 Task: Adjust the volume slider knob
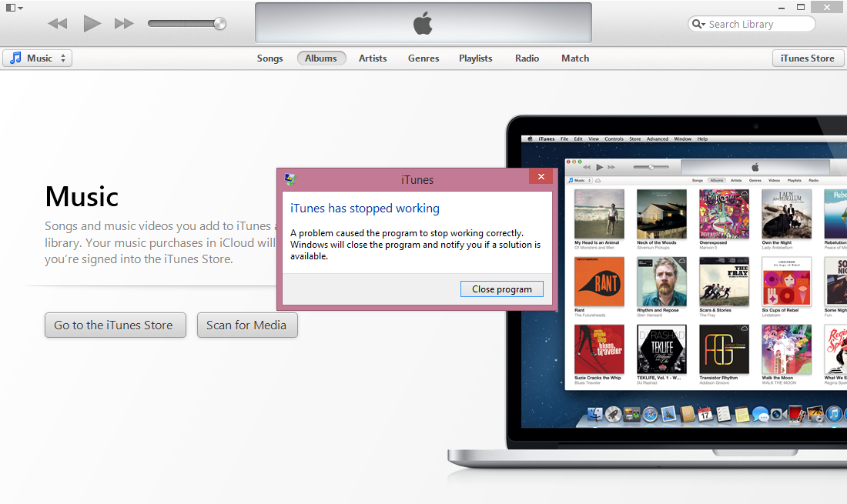(220, 24)
